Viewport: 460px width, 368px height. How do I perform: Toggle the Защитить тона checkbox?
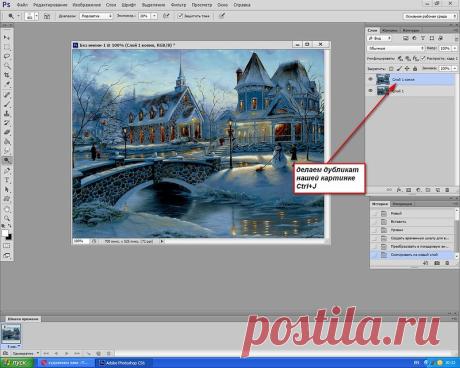180,16
